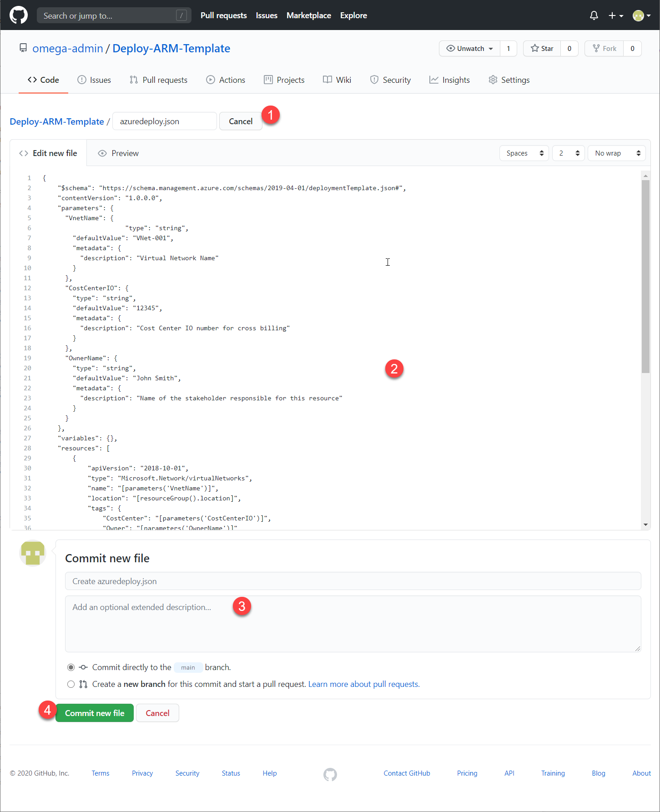This screenshot has width=660, height=812.
Task: Open the Blog footer link
Action: tap(599, 773)
